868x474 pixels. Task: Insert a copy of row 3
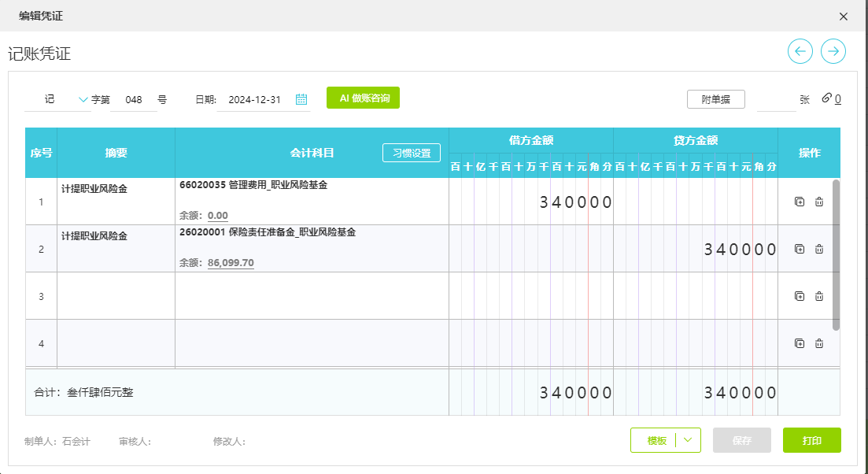point(800,296)
